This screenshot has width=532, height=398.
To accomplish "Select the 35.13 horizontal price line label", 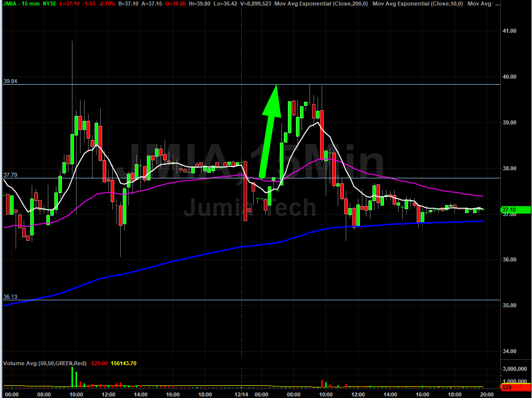I will point(10,297).
